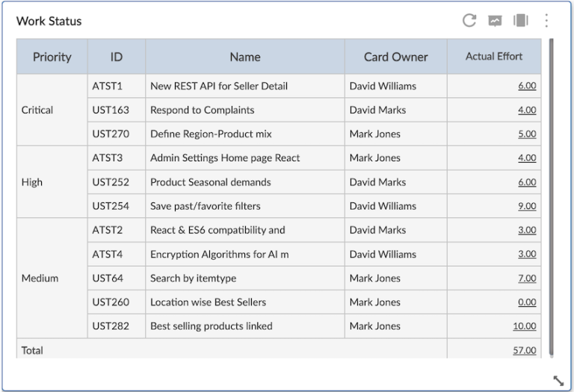Viewport: 574px width, 392px height.
Task: Open effort value 9.00 for UST254
Action: (x=527, y=206)
